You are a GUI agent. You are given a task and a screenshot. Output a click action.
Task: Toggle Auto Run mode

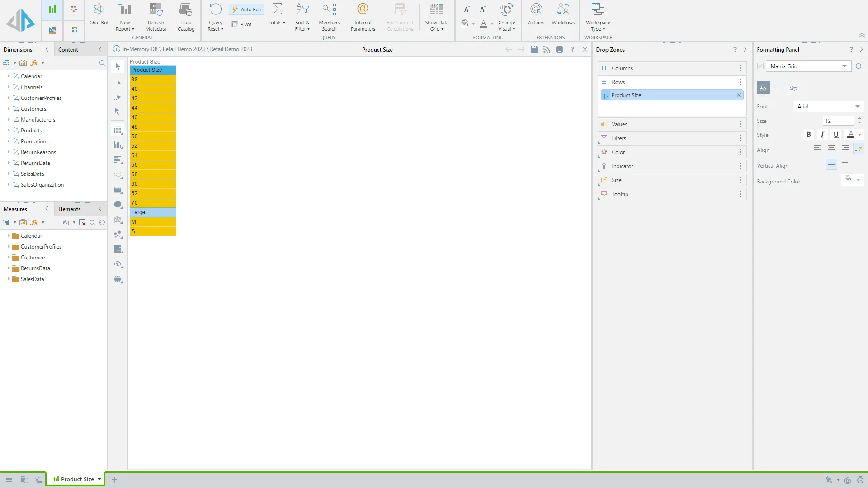[247, 9]
